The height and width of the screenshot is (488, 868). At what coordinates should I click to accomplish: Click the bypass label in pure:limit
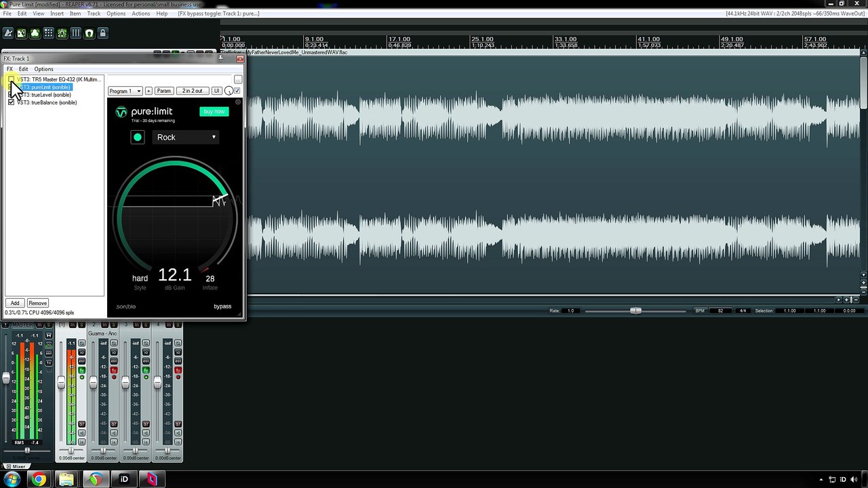222,306
